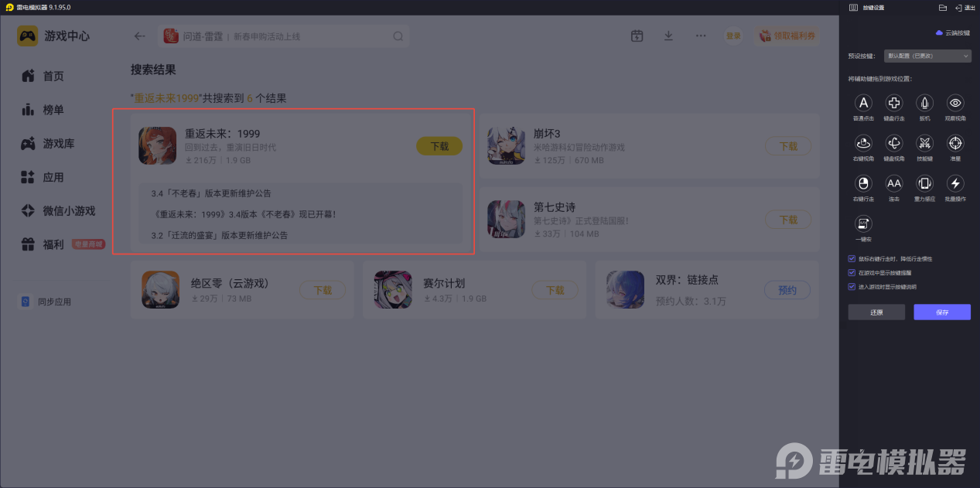
Task: Open the three-dots more menu
Action: click(701, 36)
